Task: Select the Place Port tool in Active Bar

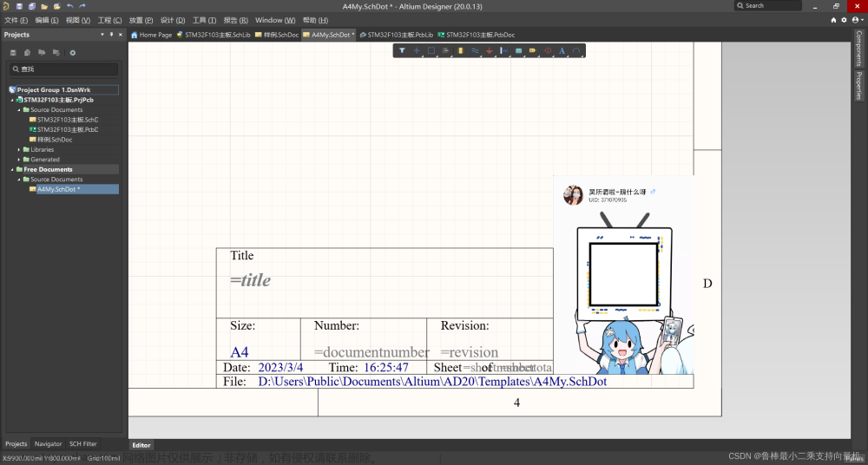Action: point(533,51)
